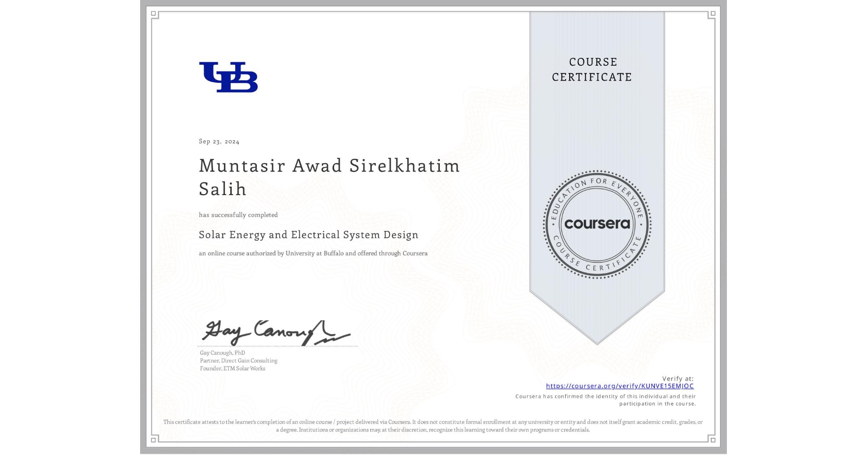The height and width of the screenshot is (455, 868).
Task: Click the surname 'Salih'
Action: (222, 189)
